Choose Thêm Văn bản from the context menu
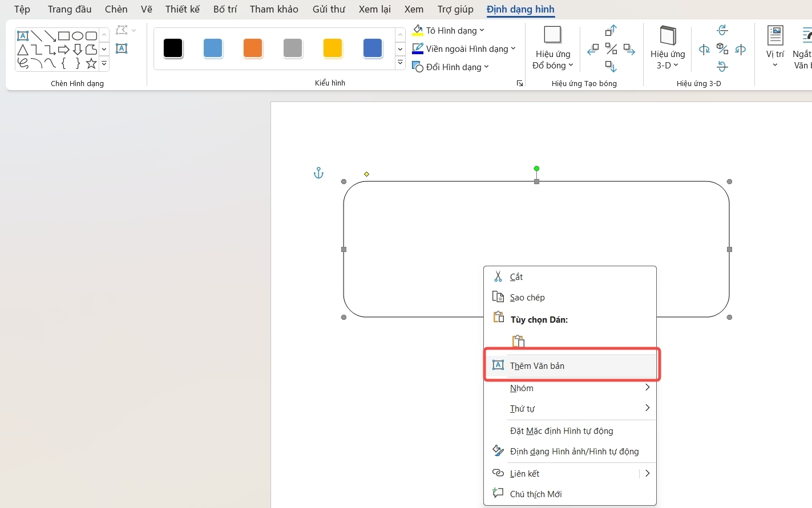Viewport: 812px width, 508px height. (x=570, y=365)
